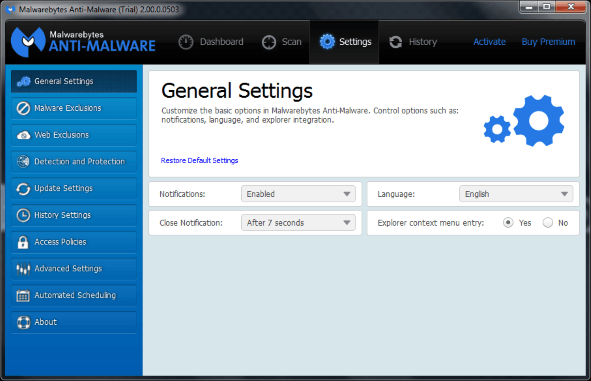Click the blue Settings gear icon

(327, 41)
